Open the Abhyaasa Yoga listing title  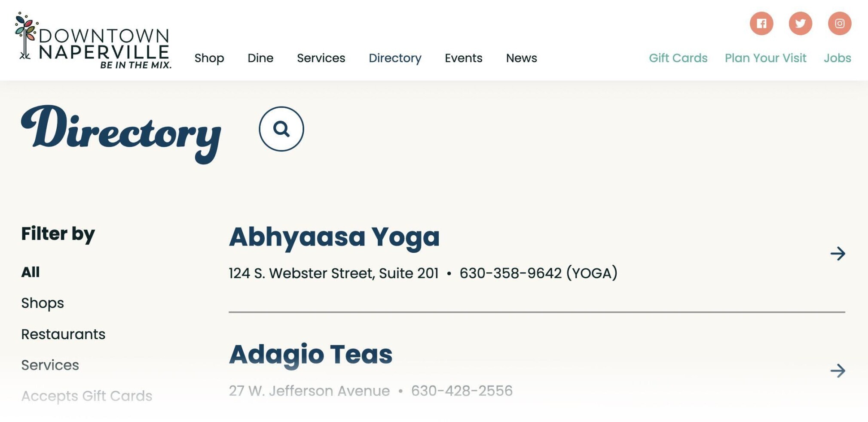334,237
